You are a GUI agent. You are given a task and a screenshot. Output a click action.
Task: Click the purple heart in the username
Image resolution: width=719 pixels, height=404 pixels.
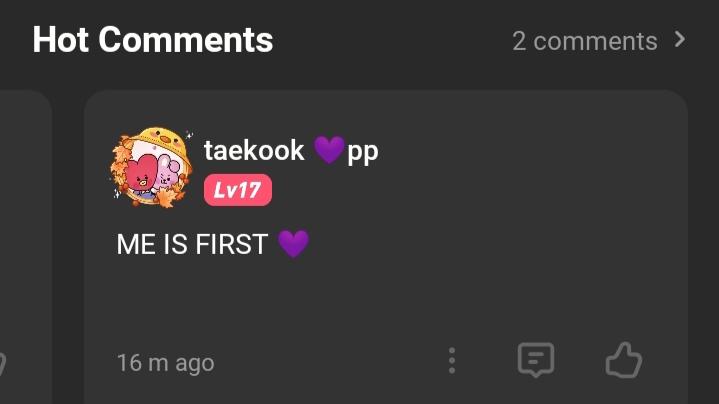pyautogui.click(x=329, y=150)
